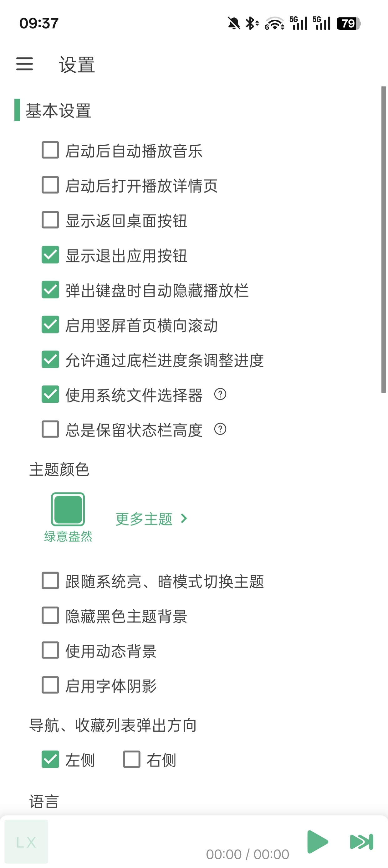Check 使用动态背景 option

click(x=50, y=650)
